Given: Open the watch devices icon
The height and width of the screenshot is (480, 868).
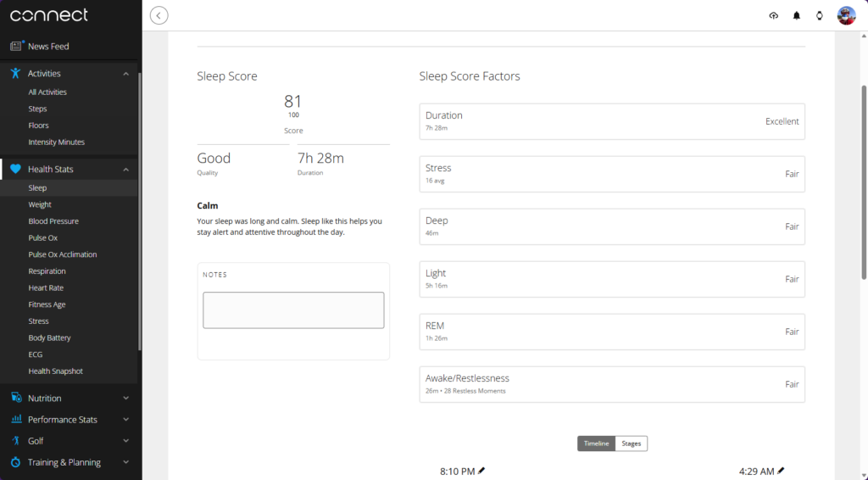Looking at the screenshot, I should 820,15.
